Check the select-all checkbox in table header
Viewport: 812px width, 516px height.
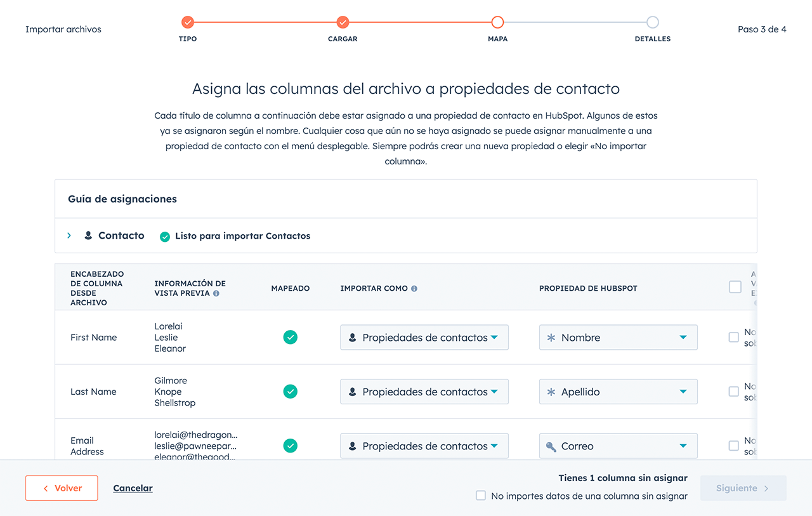click(735, 287)
